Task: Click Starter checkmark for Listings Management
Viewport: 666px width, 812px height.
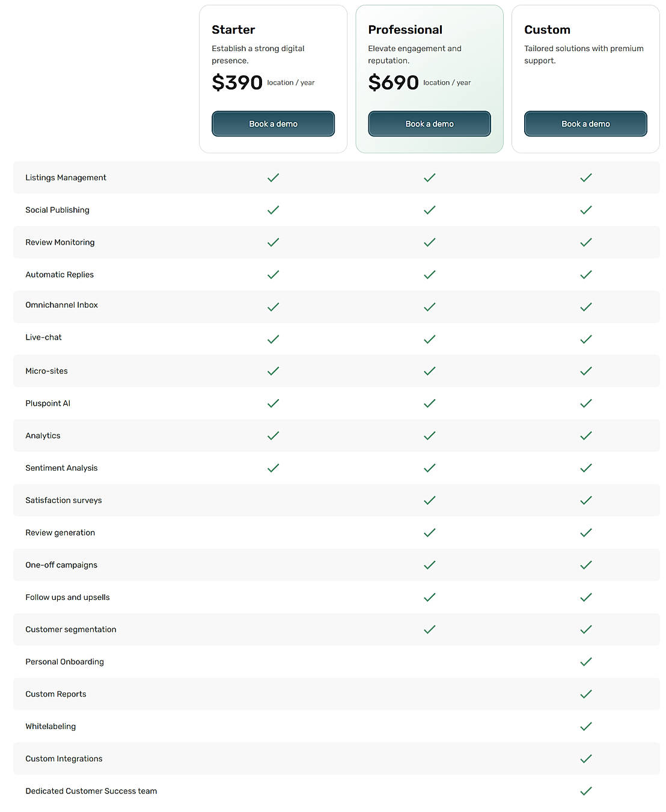Action: tap(273, 178)
